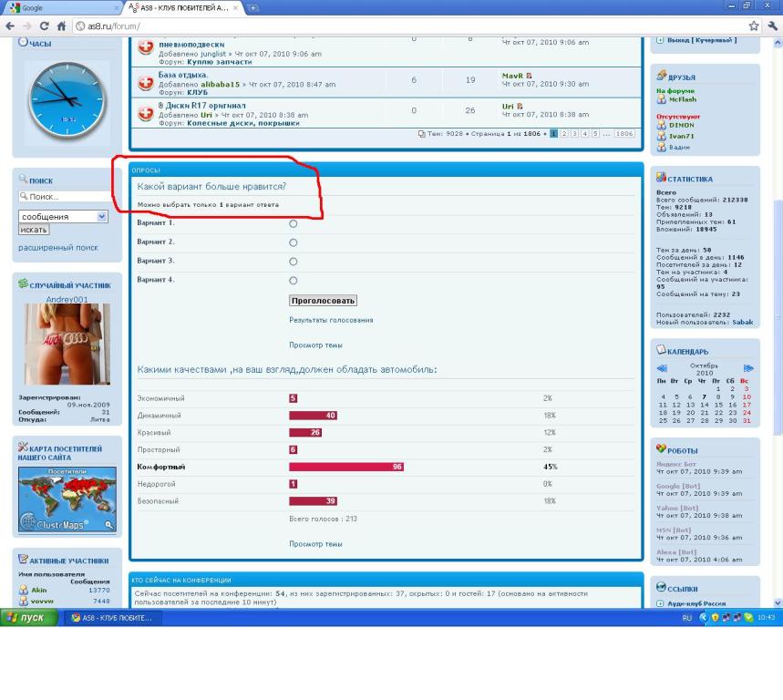Pick Вариант 4 in the poll

[x=293, y=281]
